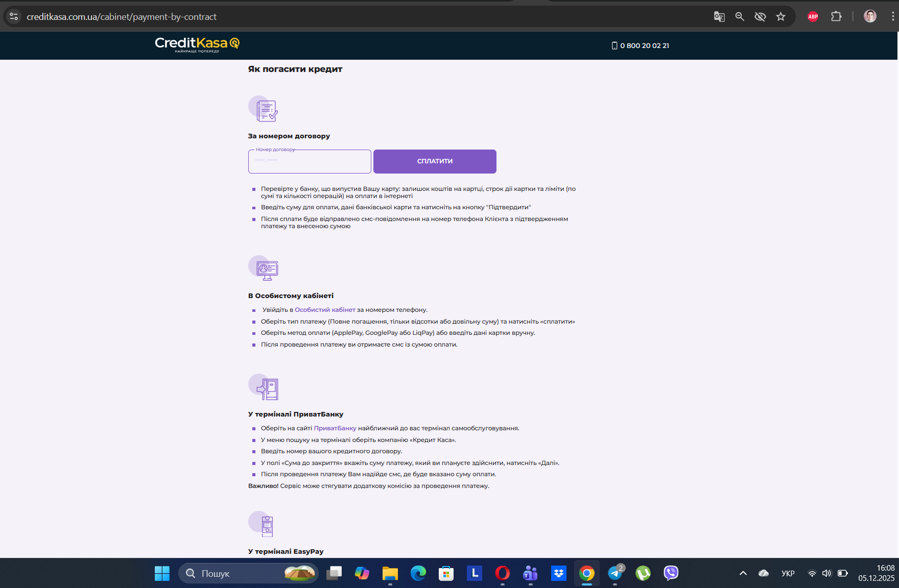
Task: Open Microsoft Store from the taskbar
Action: [446, 573]
